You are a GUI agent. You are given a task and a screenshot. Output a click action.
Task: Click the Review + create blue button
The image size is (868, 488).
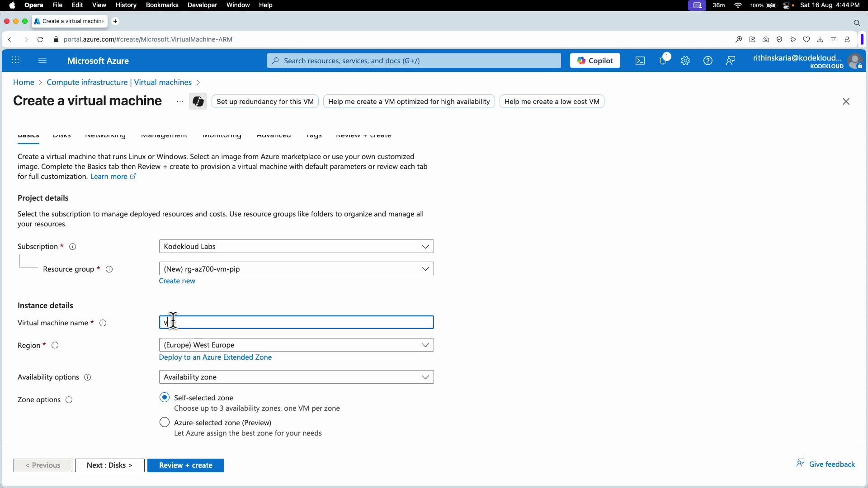pos(186,465)
